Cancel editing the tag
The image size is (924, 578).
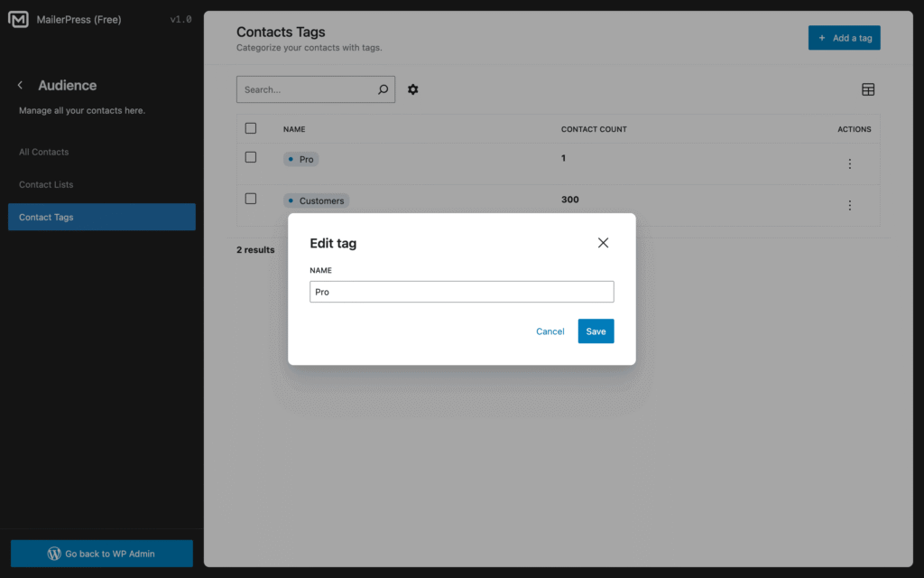click(550, 331)
